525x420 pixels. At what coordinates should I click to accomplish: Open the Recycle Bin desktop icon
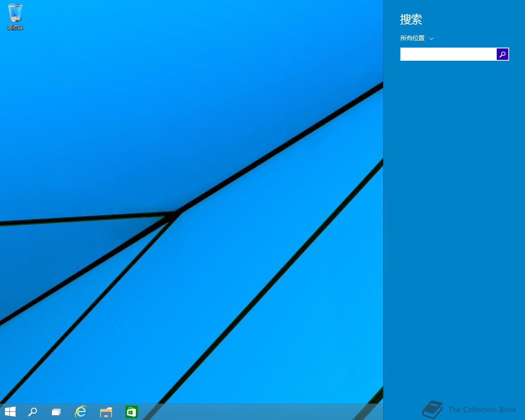click(15, 17)
